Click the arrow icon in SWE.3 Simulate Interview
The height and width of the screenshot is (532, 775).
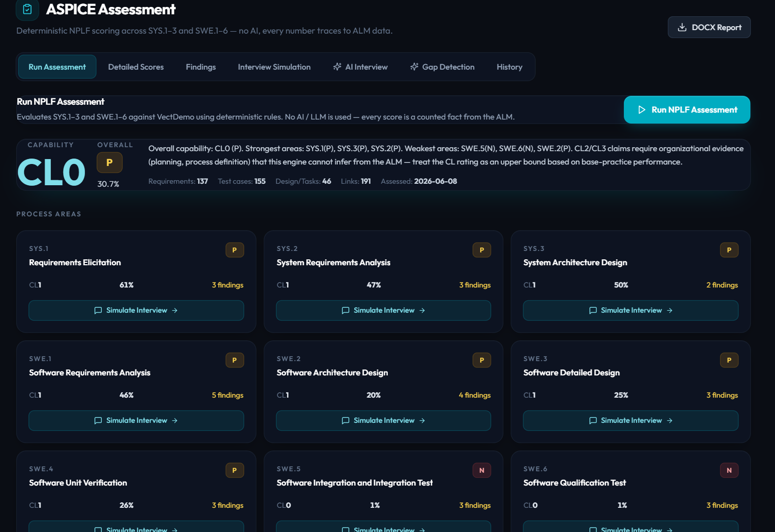click(x=670, y=420)
